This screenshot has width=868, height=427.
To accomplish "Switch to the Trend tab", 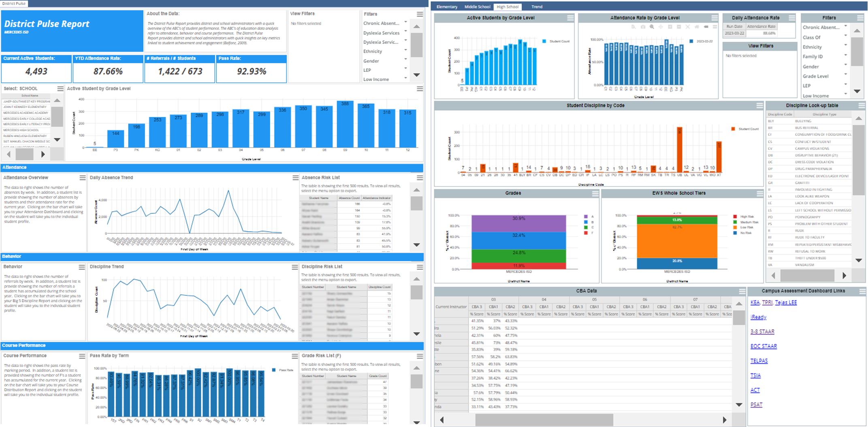I will click(537, 7).
